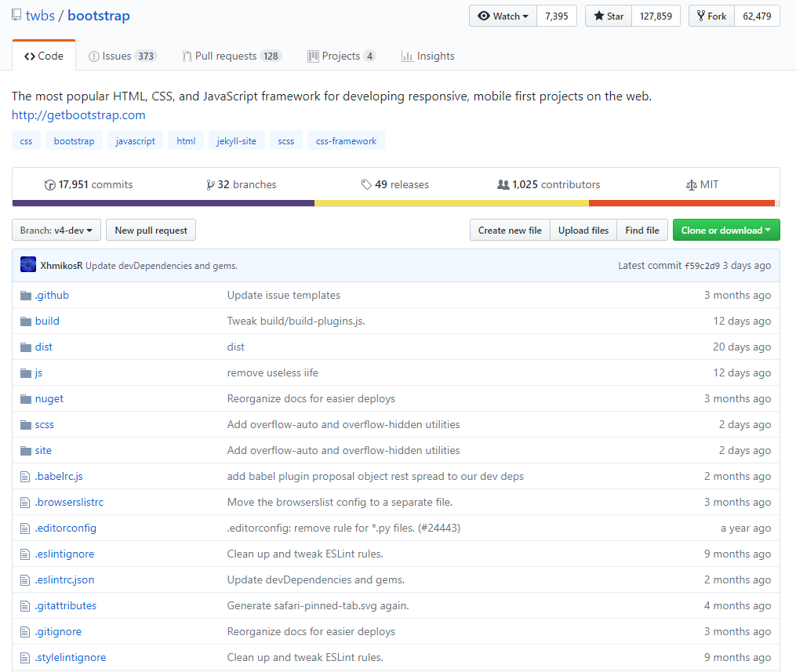Click the yellow segment of language bar
The width and height of the screenshot is (796, 672).
tap(452, 203)
